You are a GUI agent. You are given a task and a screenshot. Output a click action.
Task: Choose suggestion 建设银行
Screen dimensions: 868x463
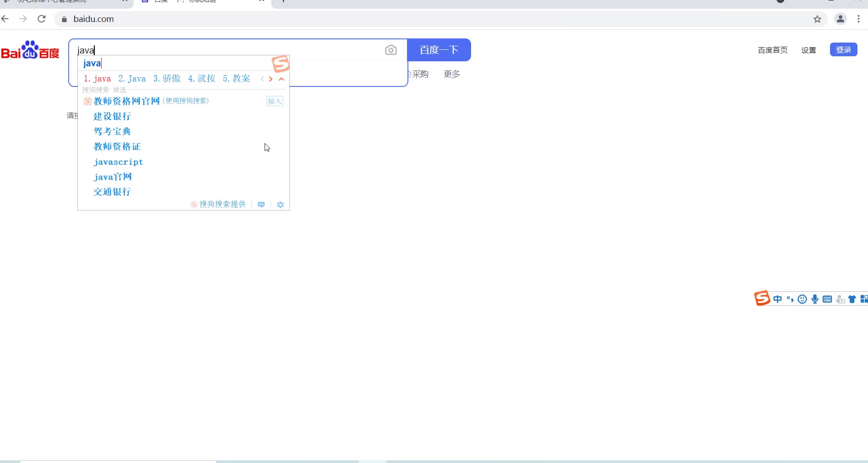112,116
